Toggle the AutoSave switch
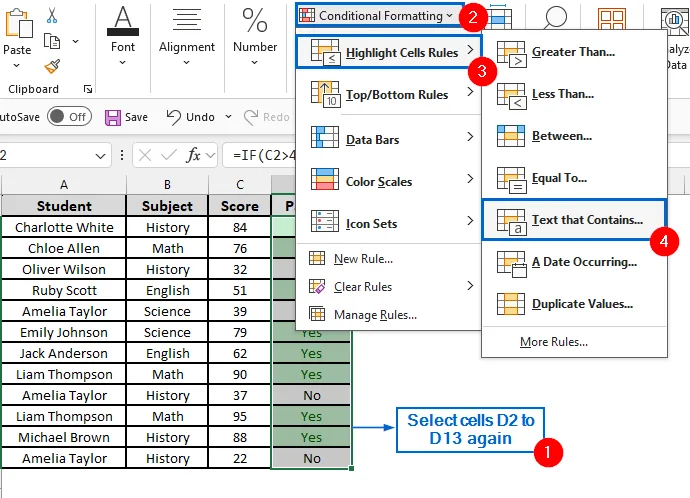The image size is (690, 498). tap(69, 117)
